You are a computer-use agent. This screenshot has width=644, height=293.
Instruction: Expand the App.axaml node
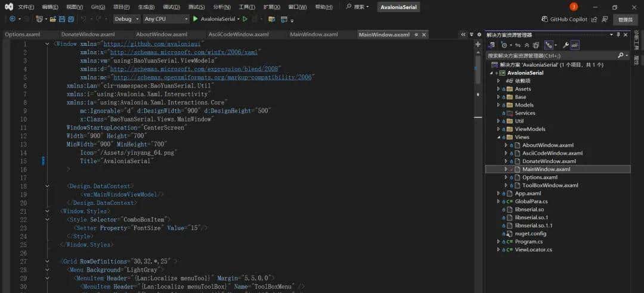pos(499,194)
